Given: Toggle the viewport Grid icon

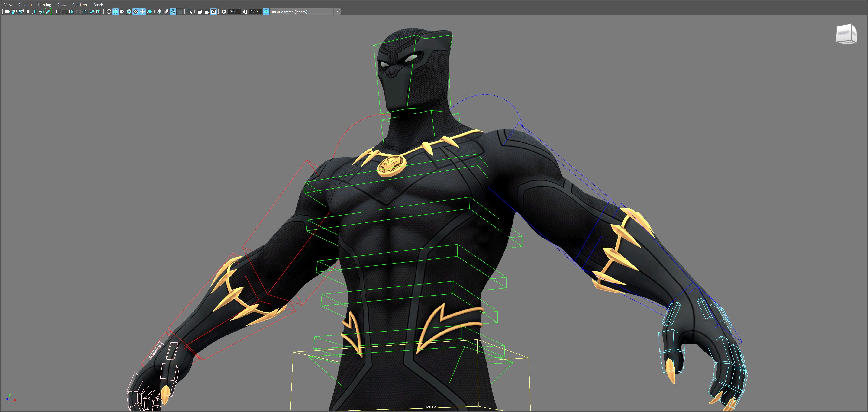Looking at the screenshot, I should [x=58, y=11].
